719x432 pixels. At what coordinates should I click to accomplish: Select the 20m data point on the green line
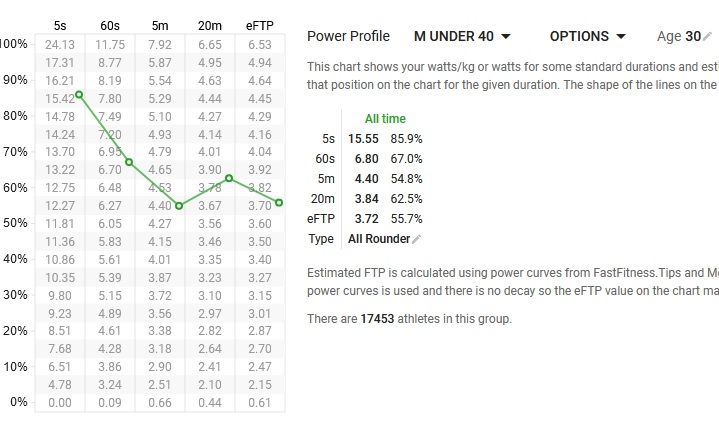[229, 178]
